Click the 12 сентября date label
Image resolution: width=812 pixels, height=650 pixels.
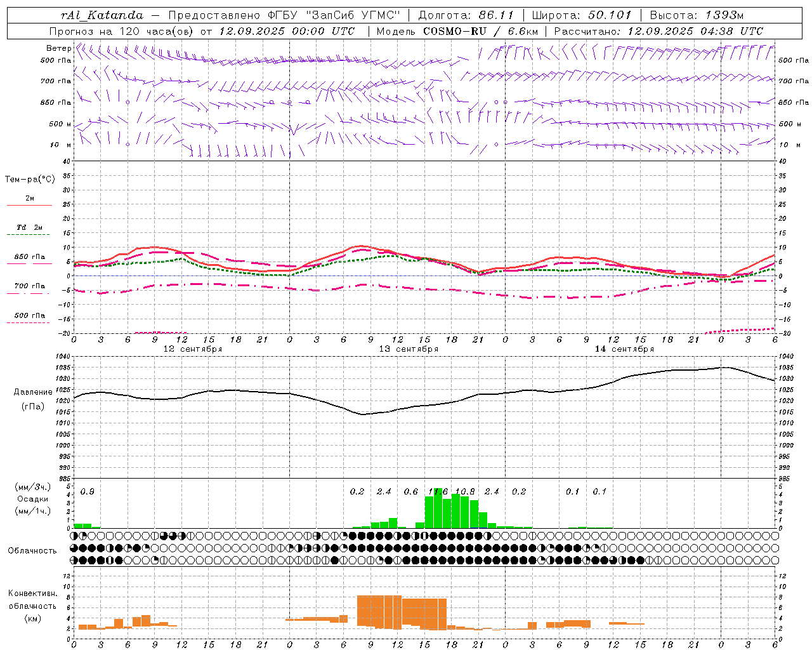coord(193,349)
